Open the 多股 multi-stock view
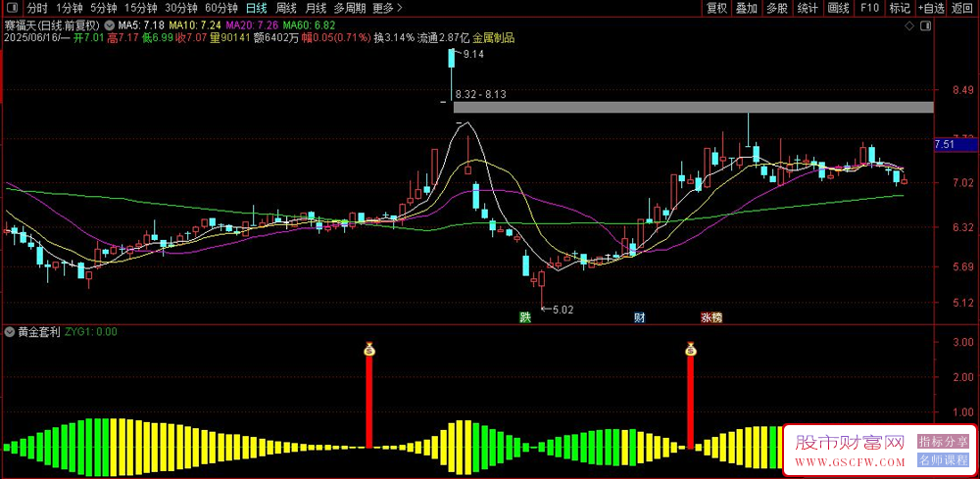 tap(777, 8)
